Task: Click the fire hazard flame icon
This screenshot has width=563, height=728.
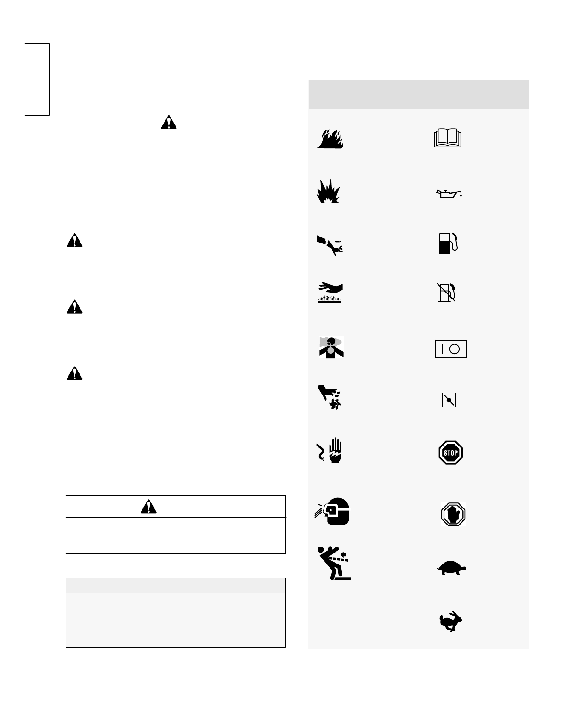Action: 330,139
